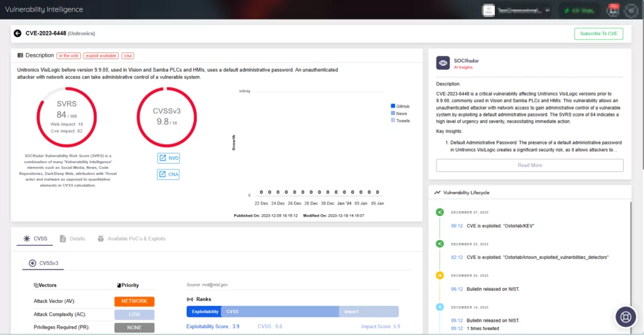Viewport: 644px width, 335px height.
Task: Click the 05:12 Bulletin released on NIST timestamp
Action: click(457, 321)
